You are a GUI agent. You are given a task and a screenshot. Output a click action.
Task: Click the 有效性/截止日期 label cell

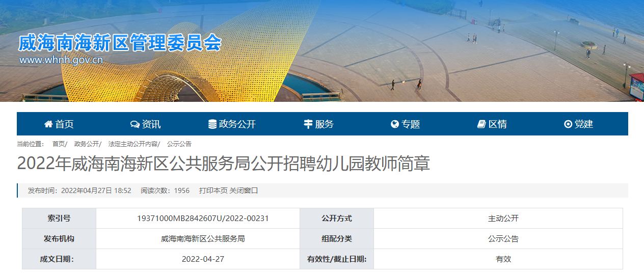[337, 259]
